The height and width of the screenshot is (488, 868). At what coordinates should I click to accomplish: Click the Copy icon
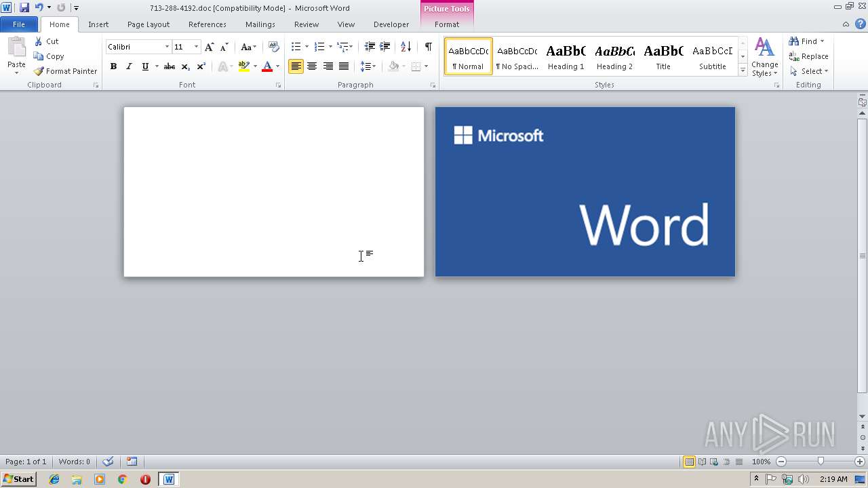[39, 56]
